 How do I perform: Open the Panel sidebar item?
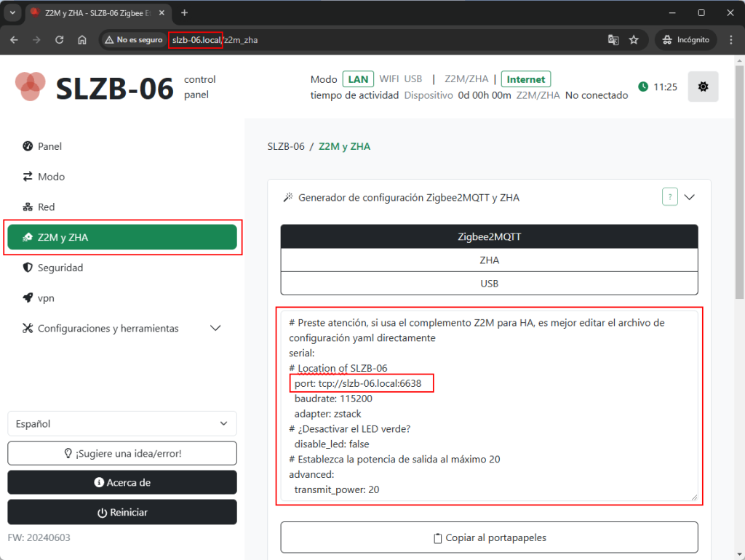(49, 146)
